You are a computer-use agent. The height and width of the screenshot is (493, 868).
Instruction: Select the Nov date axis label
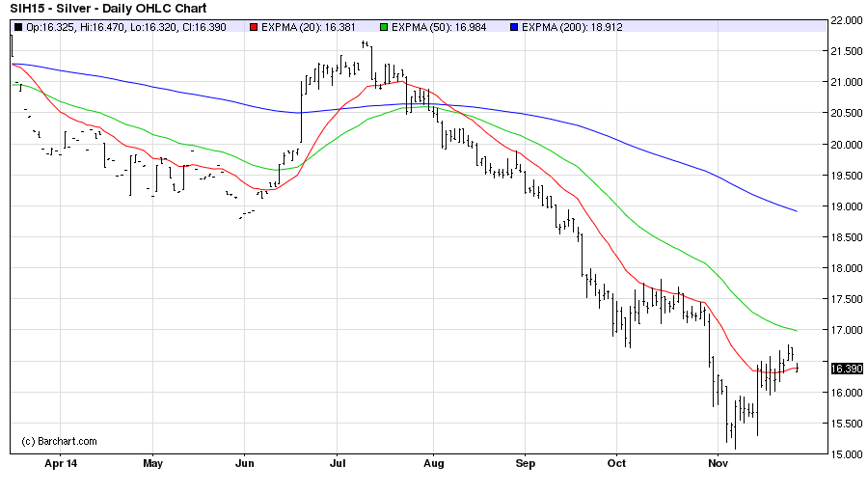point(717,463)
